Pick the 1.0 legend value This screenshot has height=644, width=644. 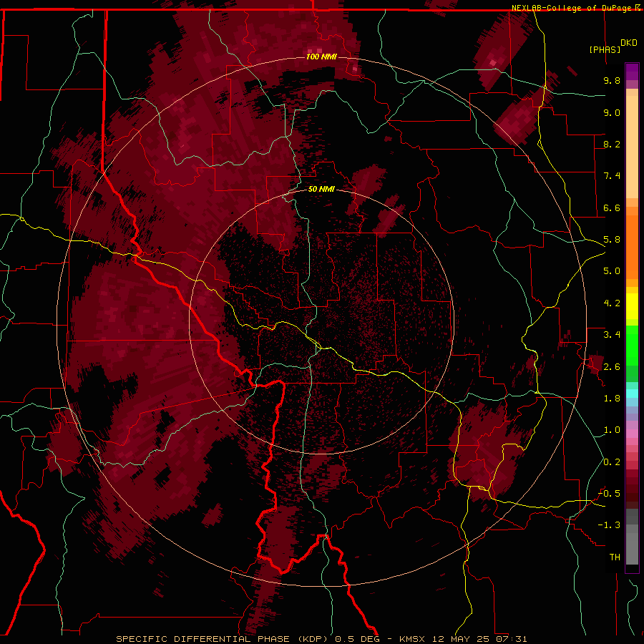(x=612, y=430)
